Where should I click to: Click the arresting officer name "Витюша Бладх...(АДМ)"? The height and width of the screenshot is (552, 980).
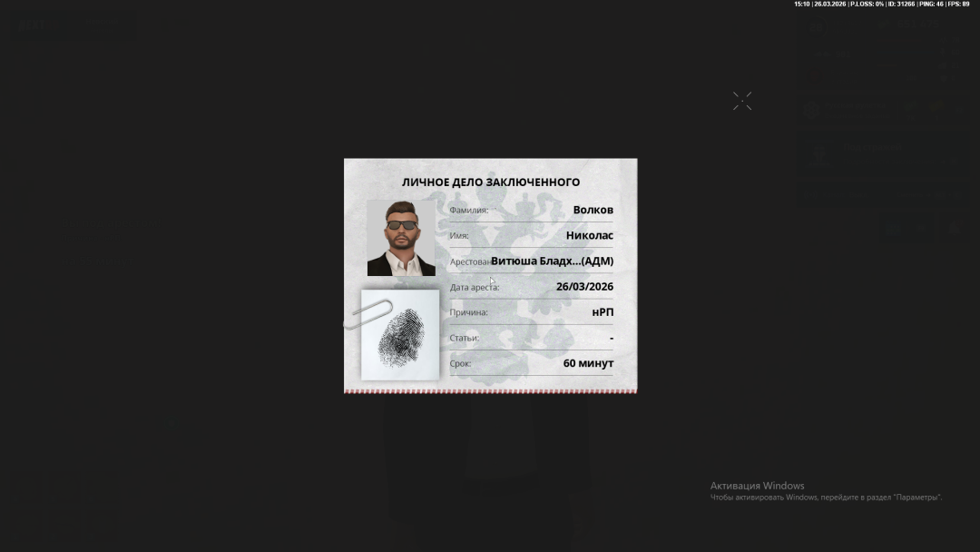click(552, 261)
